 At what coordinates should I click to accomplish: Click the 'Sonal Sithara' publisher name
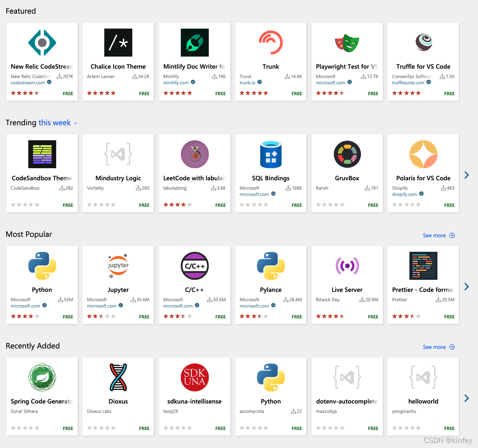point(24,411)
